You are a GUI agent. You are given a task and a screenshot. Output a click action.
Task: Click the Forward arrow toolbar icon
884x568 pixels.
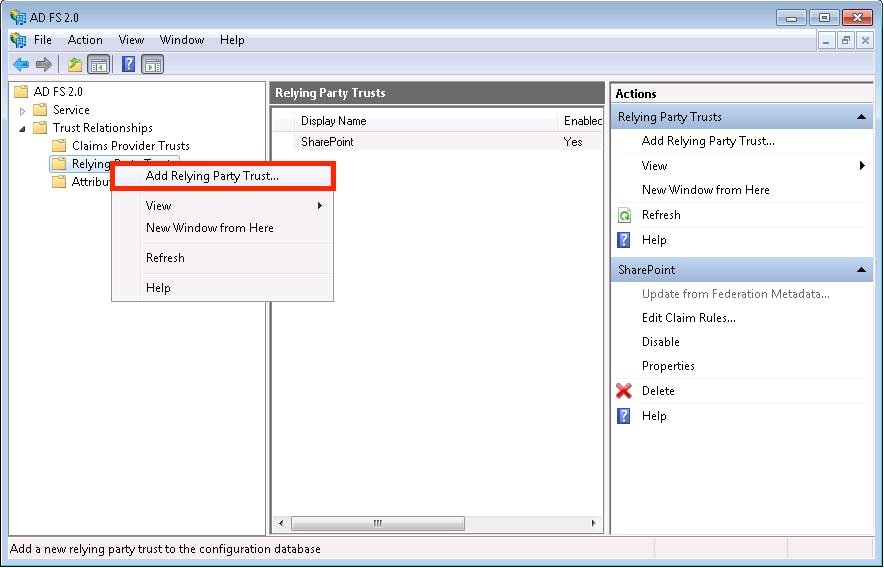[43, 65]
